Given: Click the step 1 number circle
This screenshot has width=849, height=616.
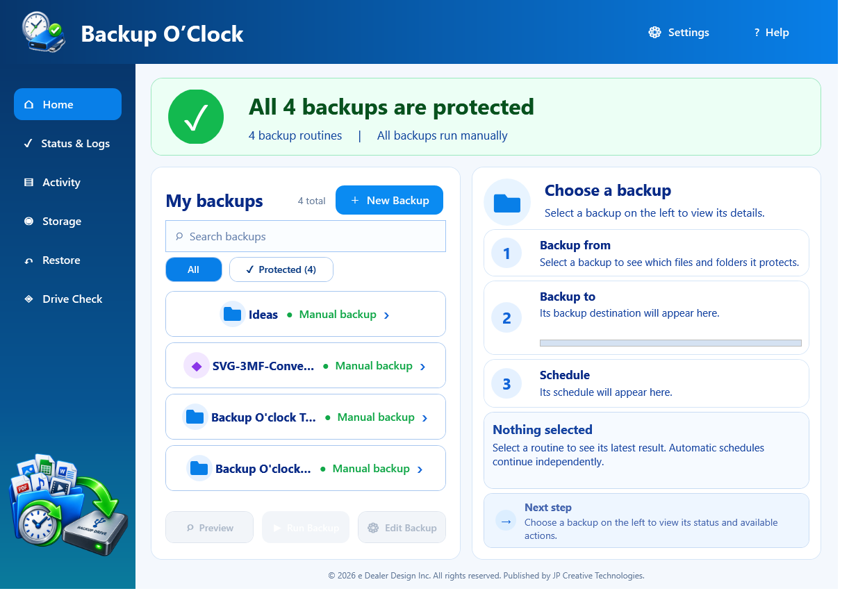Looking at the screenshot, I should pyautogui.click(x=506, y=253).
